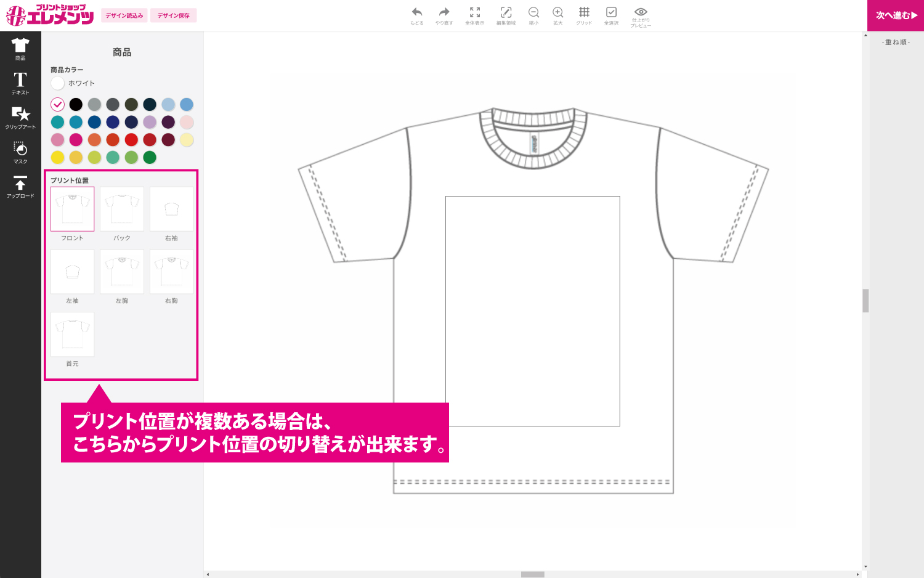This screenshot has height=578, width=924.
Task: Pick the burgundy product color swatch
Action: tap(168, 140)
